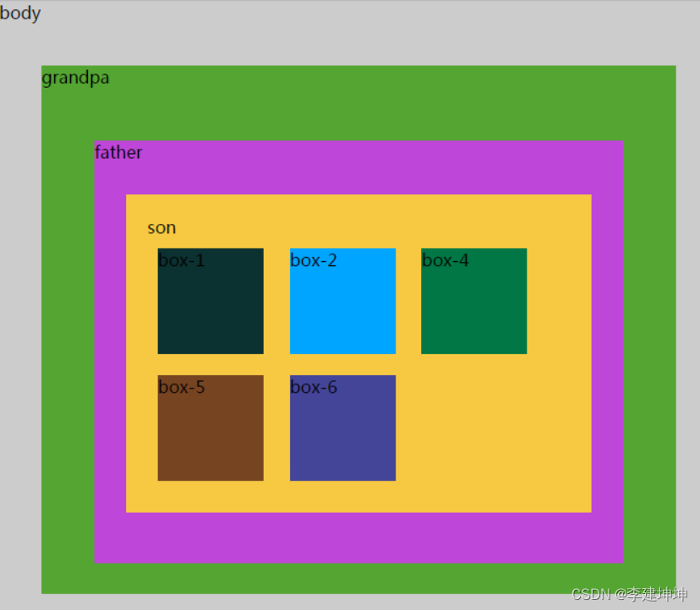Viewport: 700px width, 610px height.
Task: Select the 'box-1' label text
Action: tap(181, 260)
